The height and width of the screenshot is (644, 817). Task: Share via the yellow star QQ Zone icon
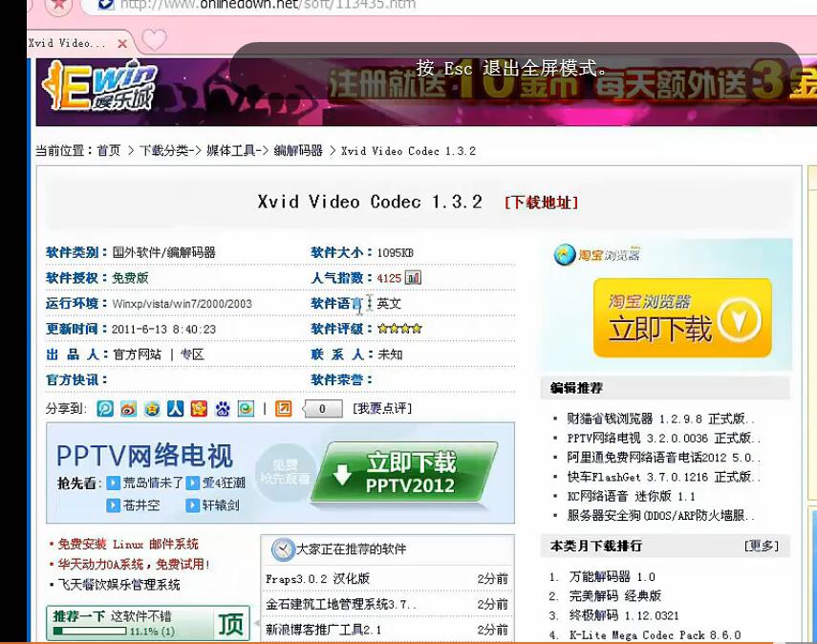(152, 409)
